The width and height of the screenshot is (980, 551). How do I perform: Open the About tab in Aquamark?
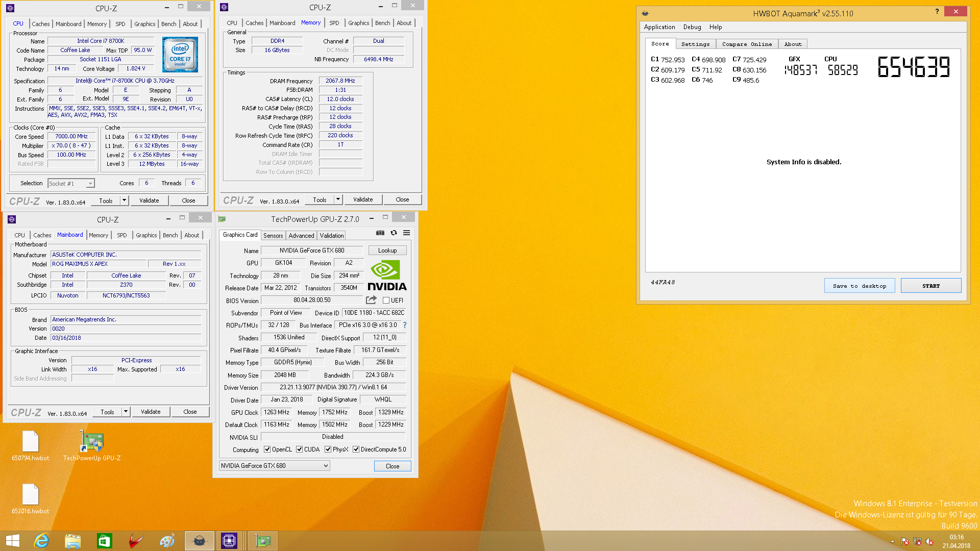793,44
